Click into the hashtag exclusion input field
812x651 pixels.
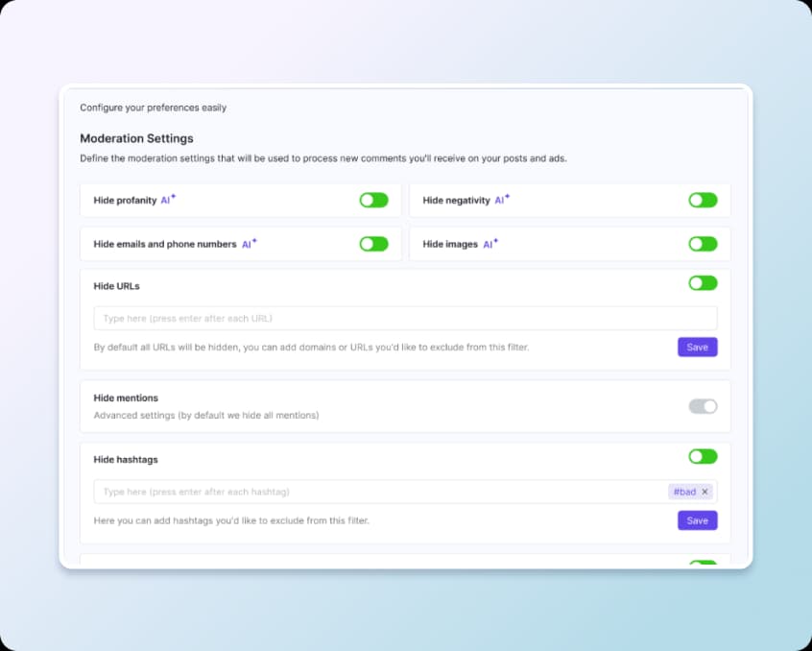374,492
